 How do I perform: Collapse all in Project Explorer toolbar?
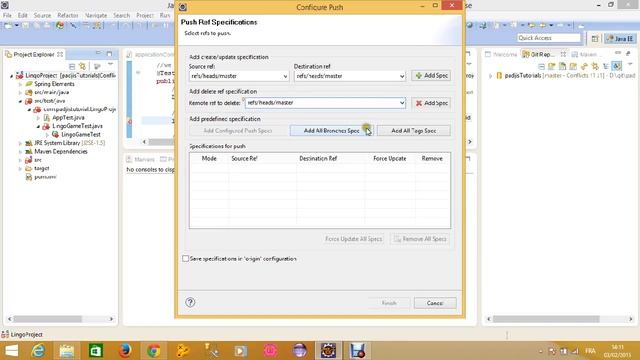tap(72, 66)
